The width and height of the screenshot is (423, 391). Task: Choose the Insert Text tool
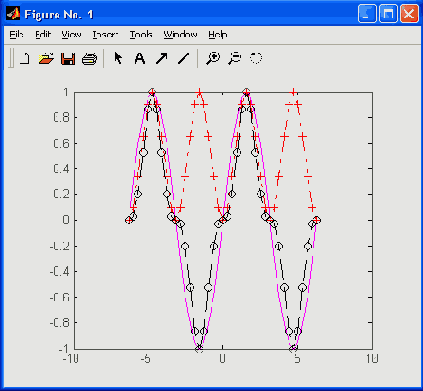pos(140,59)
